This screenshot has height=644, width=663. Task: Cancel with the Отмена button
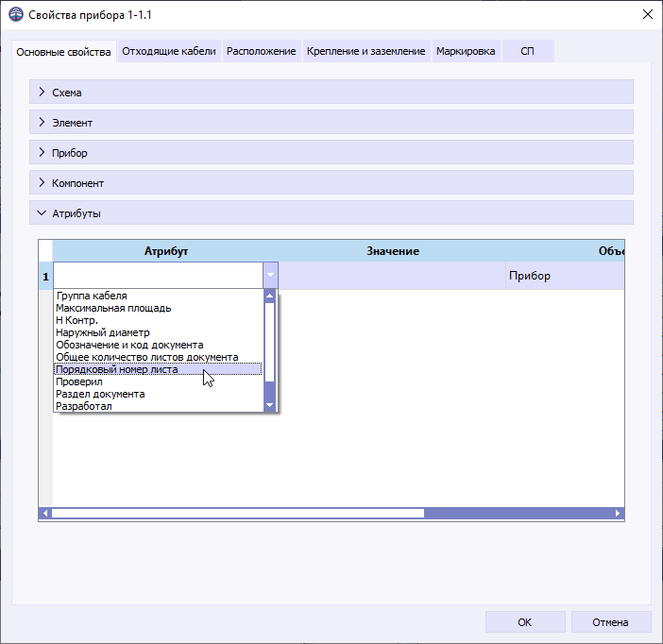610,622
